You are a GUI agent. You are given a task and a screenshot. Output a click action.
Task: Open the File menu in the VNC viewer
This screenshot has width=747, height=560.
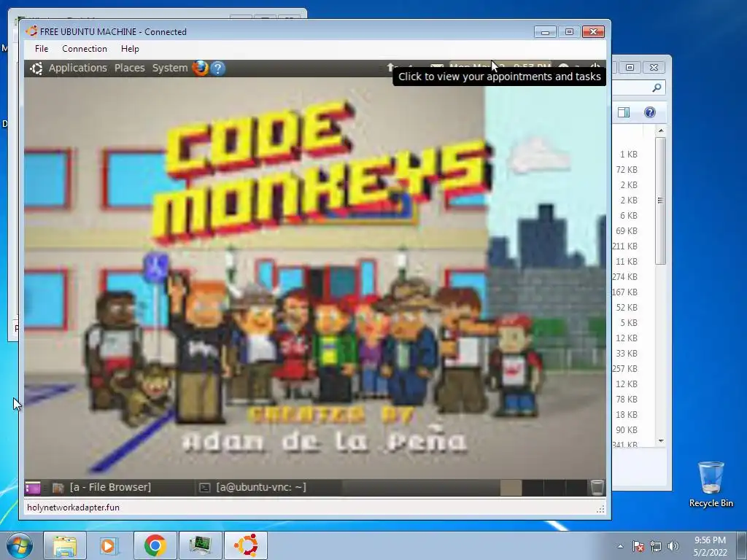[x=42, y=49]
